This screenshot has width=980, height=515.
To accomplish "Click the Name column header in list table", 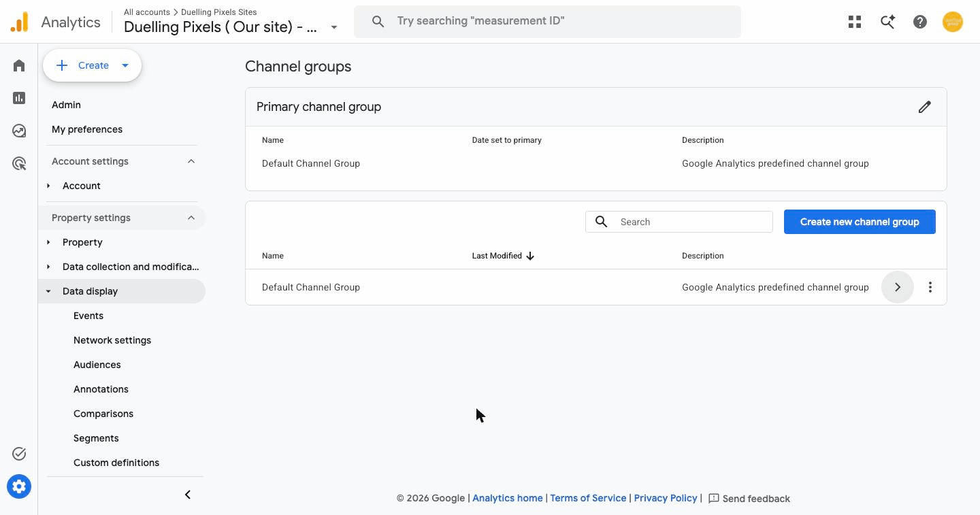I will [x=273, y=256].
